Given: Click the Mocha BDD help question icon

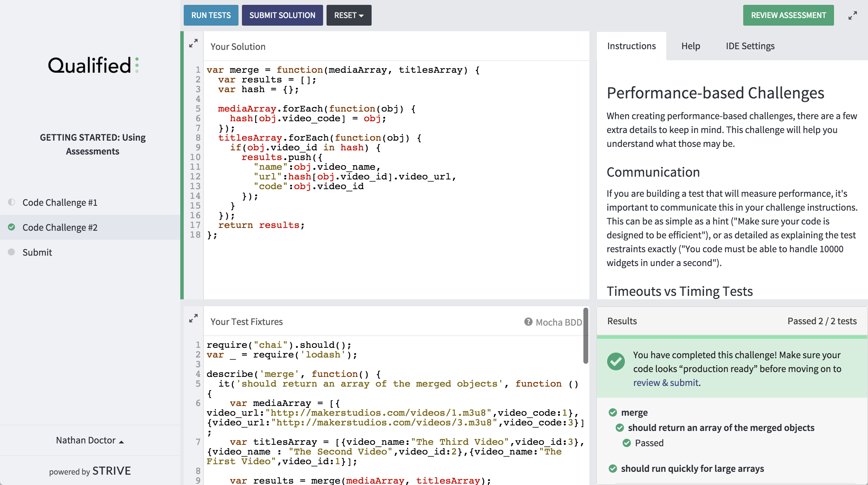Looking at the screenshot, I should 528,322.
